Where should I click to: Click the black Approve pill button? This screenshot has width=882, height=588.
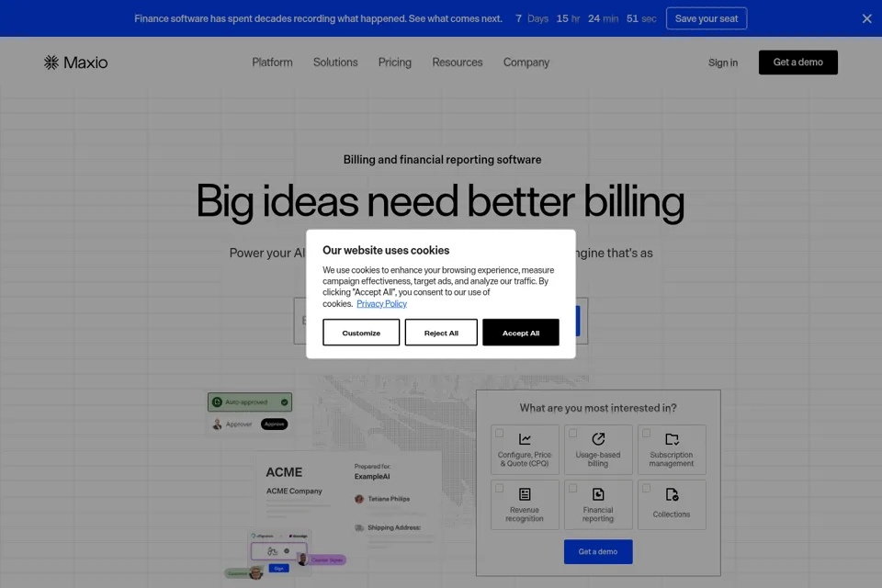(275, 424)
